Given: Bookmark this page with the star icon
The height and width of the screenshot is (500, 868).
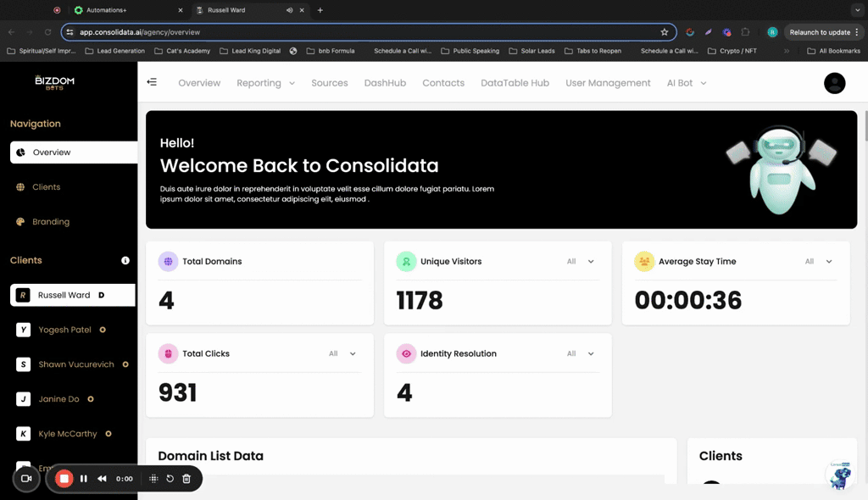Looking at the screenshot, I should click(x=665, y=32).
